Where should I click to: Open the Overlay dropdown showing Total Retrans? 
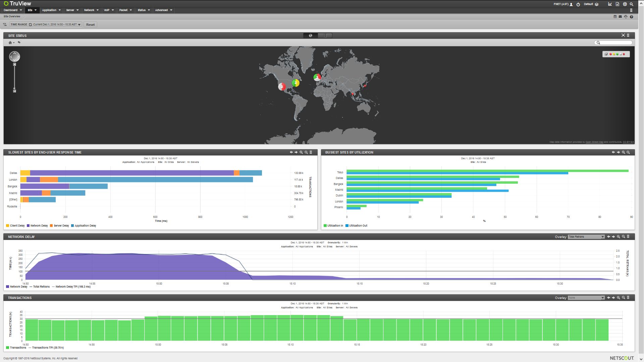(x=586, y=237)
